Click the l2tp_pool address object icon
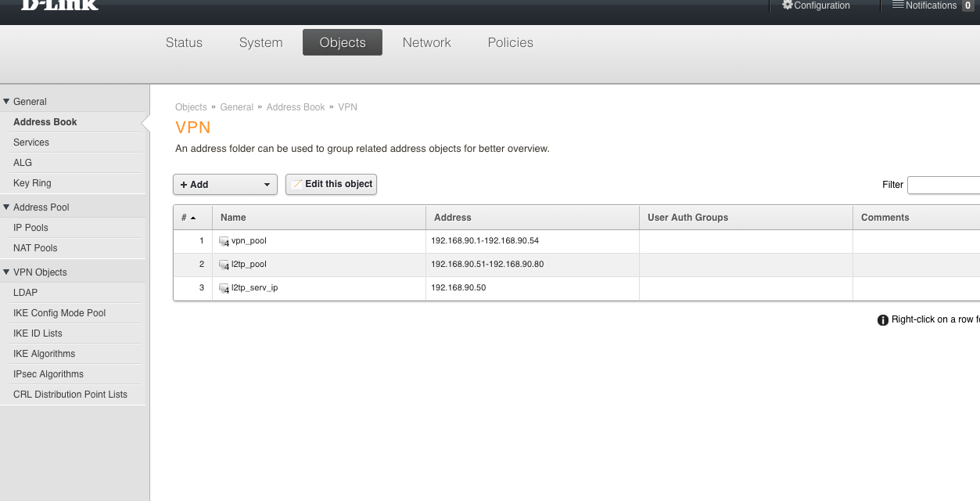The width and height of the screenshot is (980, 501). coord(224,265)
